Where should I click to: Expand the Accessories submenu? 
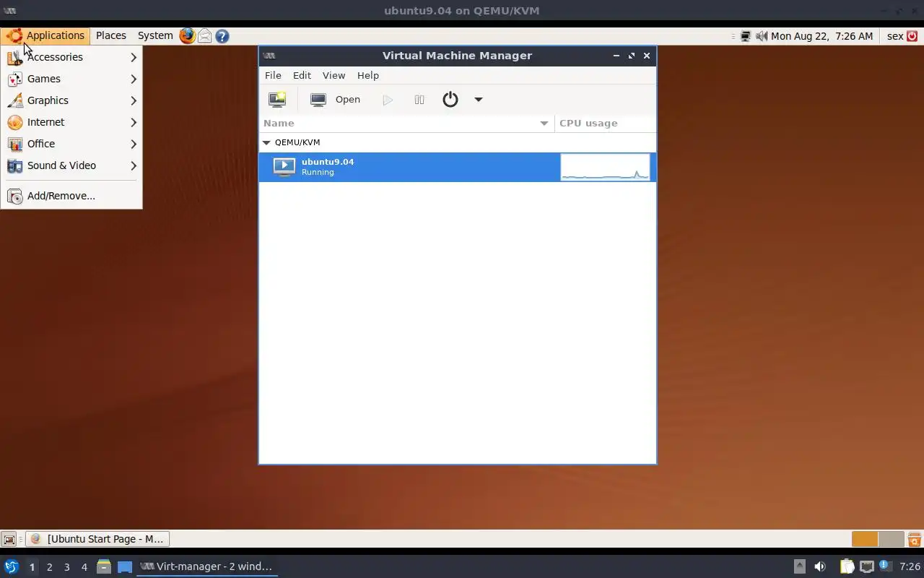coord(71,57)
